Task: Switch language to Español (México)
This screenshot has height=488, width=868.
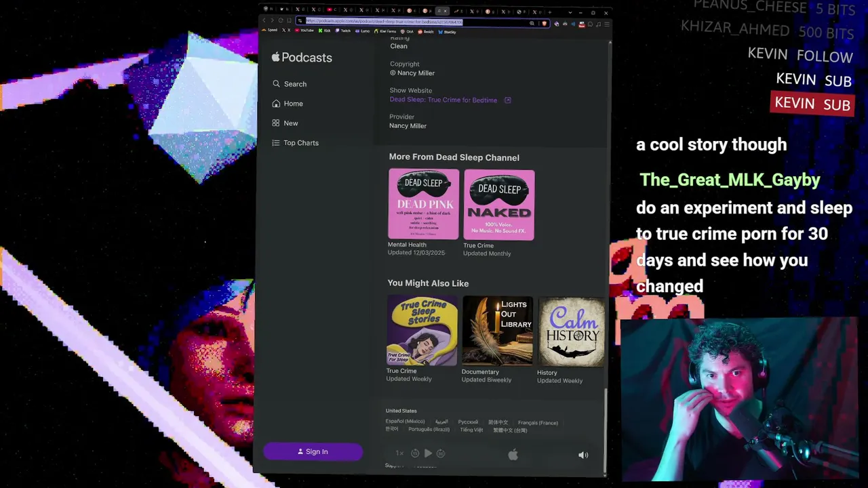Action: point(406,422)
